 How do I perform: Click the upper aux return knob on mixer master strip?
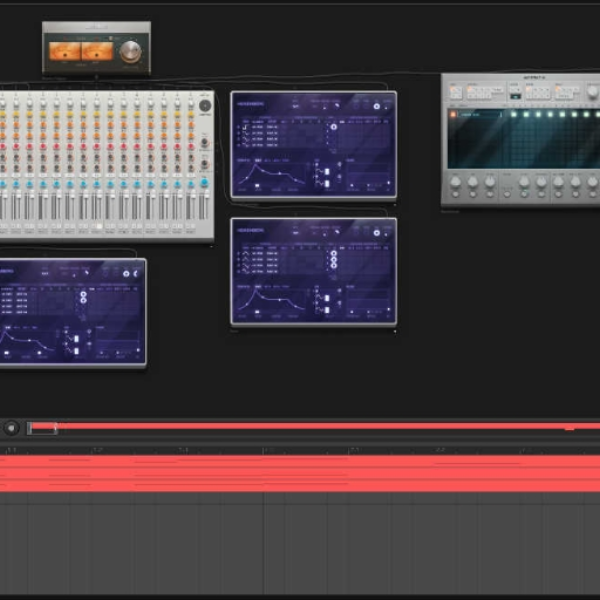pos(205,143)
